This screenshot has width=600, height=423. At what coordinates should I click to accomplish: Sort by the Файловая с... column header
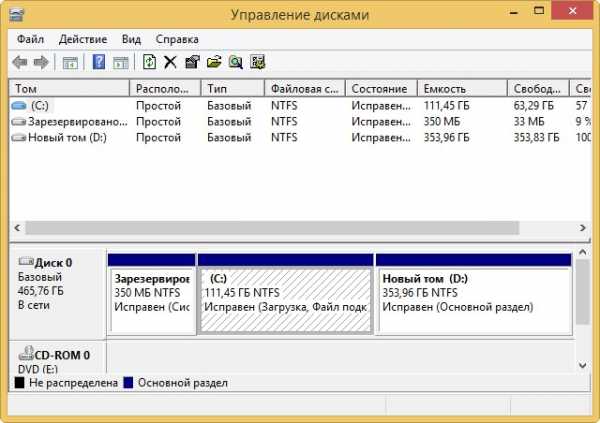click(305, 88)
